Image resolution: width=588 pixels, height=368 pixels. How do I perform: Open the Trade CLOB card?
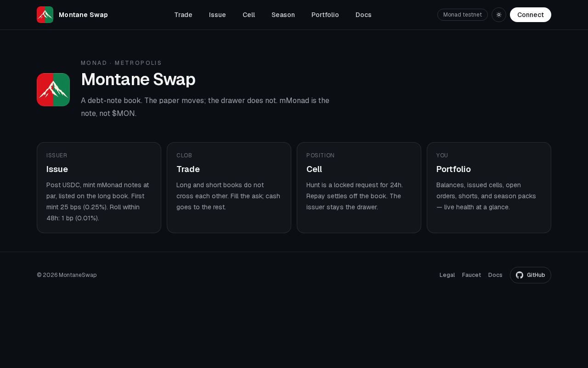tap(229, 188)
